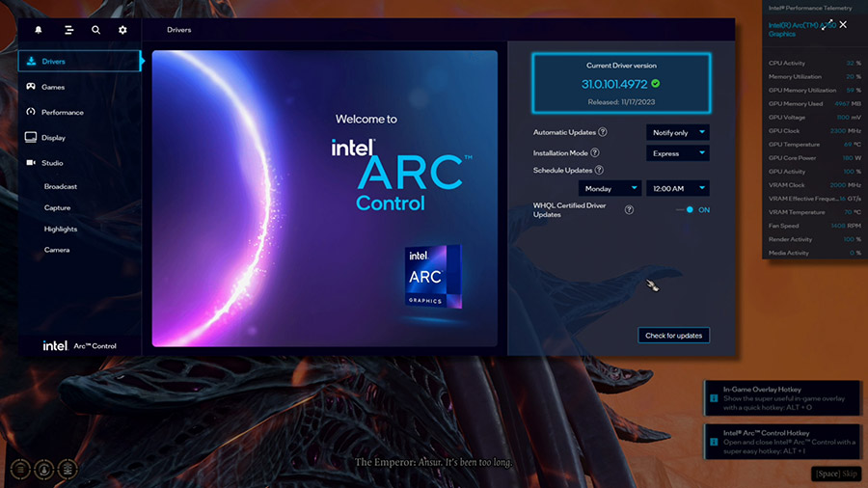
Task: Click the Arc Control Hotkey info icon
Action: pos(714,442)
